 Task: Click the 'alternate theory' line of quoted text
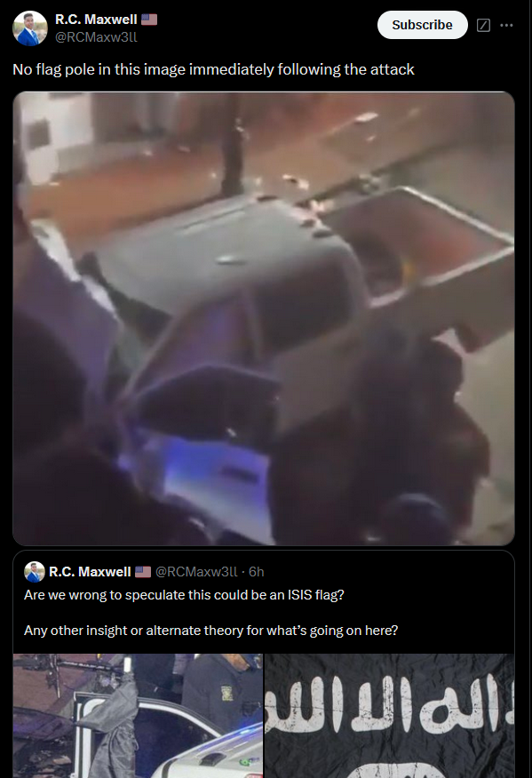pyautogui.click(x=210, y=631)
